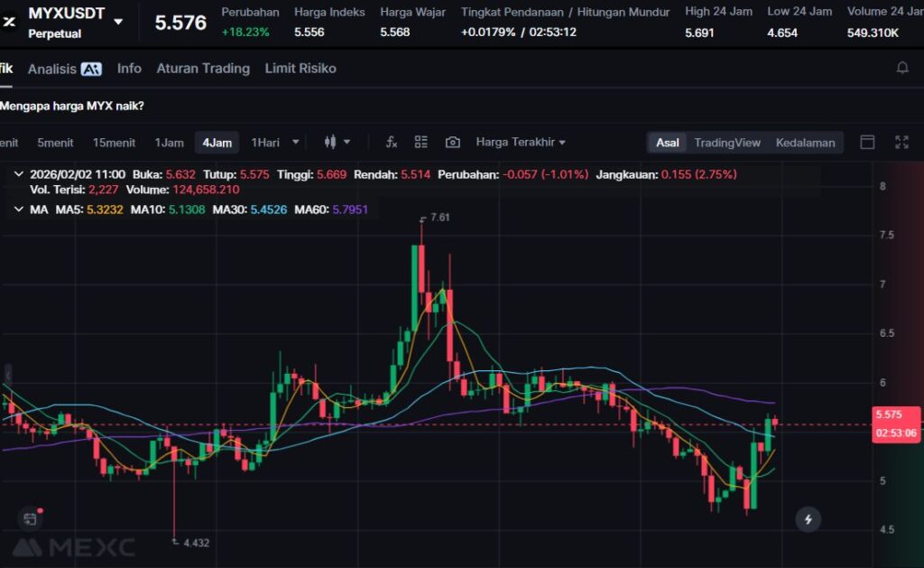The width and height of the screenshot is (924, 568).
Task: Open the Limit Risiko tab
Action: click(300, 69)
